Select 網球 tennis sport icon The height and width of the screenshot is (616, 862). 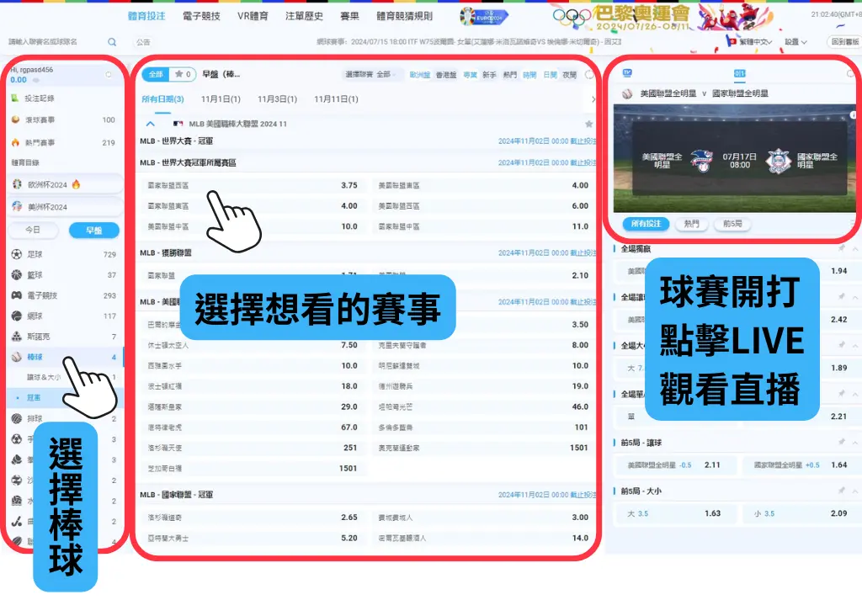coord(17,316)
